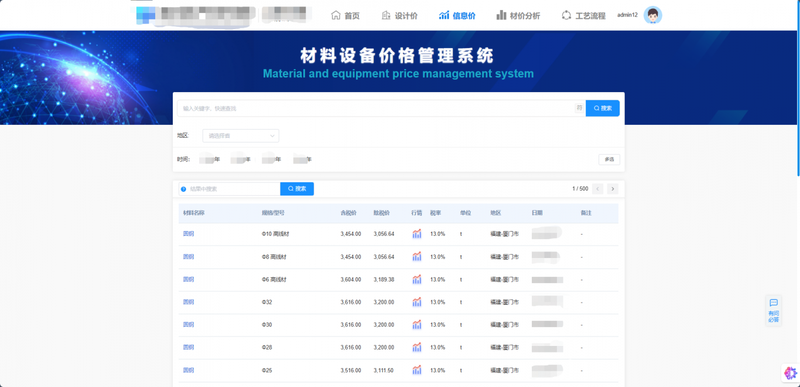This screenshot has height=387, width=800.
Task: Open the admin12 account menu
Action: point(627,15)
